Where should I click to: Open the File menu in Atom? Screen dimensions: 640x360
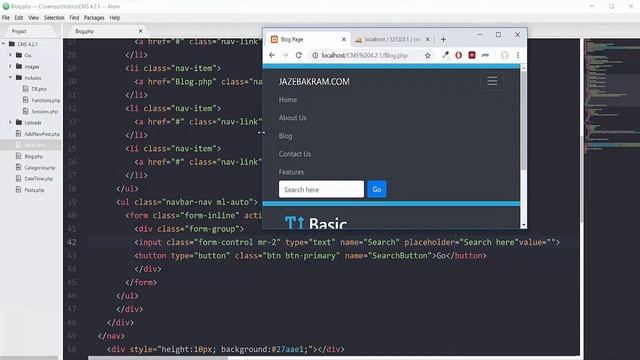(6, 18)
